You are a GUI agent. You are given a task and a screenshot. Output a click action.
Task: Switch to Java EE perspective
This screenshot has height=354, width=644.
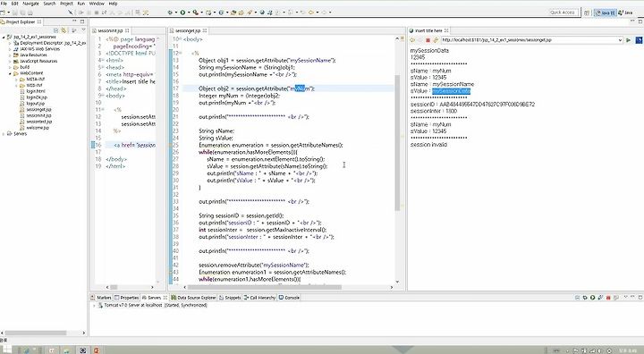click(x=606, y=13)
